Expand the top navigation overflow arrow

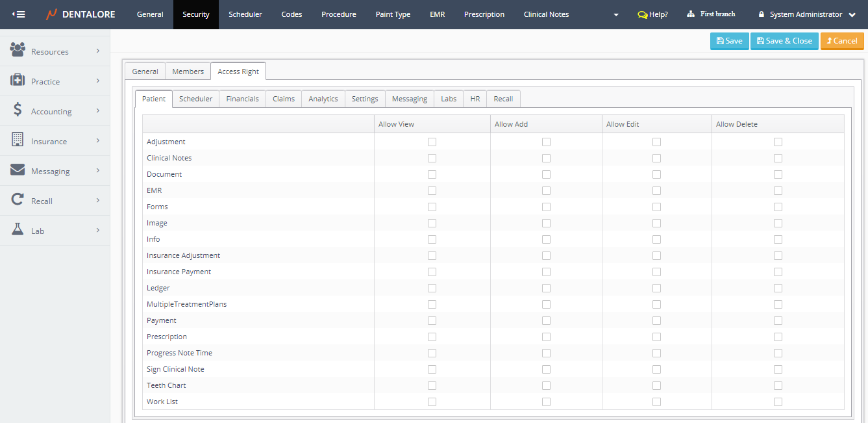pos(615,15)
